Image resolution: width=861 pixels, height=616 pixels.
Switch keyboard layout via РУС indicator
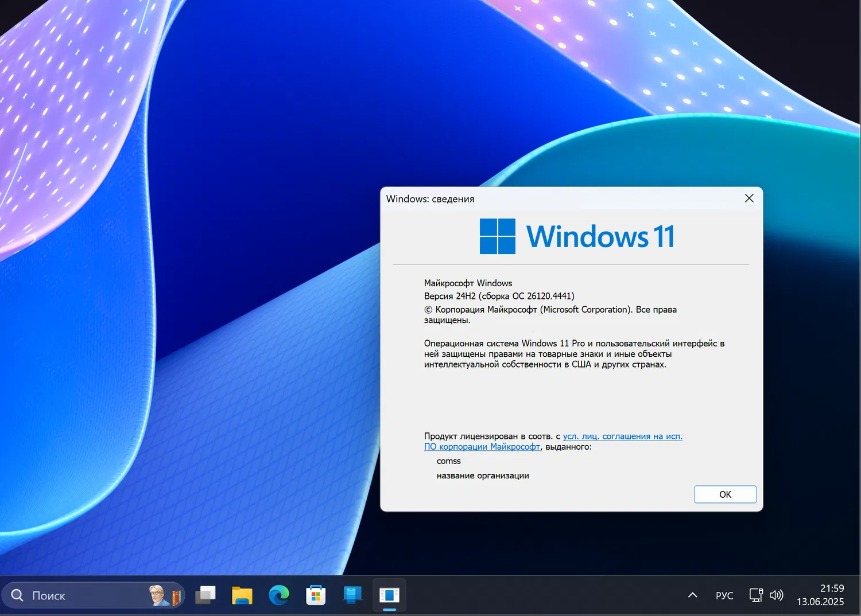pos(724,595)
